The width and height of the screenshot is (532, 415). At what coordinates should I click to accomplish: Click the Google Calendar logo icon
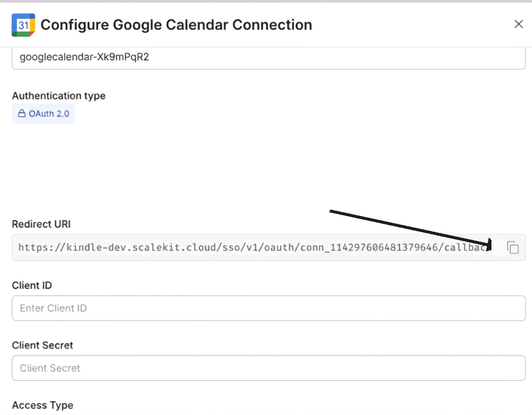[23, 25]
